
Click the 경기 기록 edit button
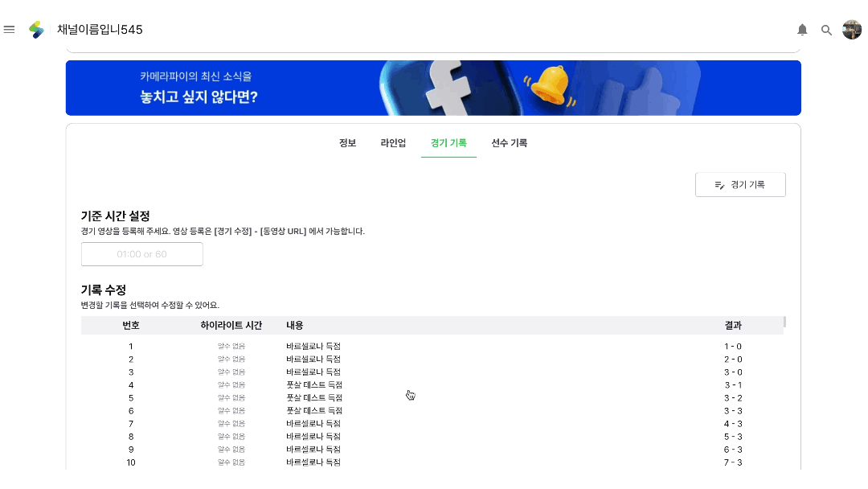pos(740,184)
